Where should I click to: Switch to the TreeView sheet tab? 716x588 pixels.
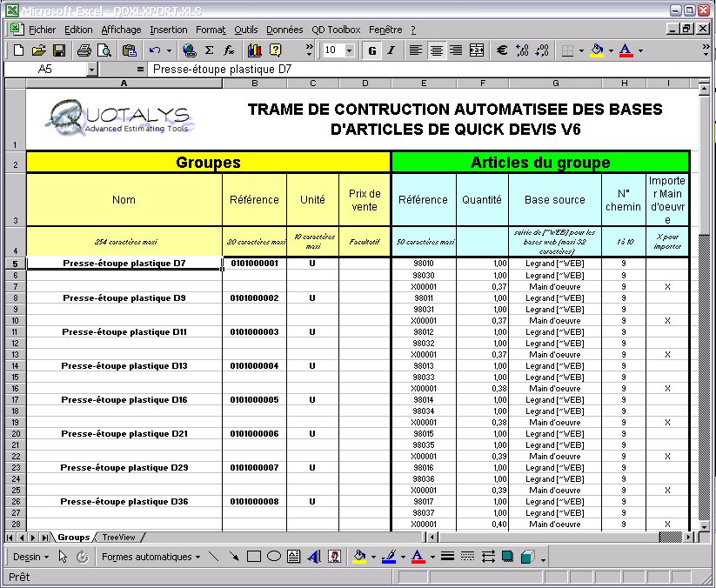(x=118, y=538)
